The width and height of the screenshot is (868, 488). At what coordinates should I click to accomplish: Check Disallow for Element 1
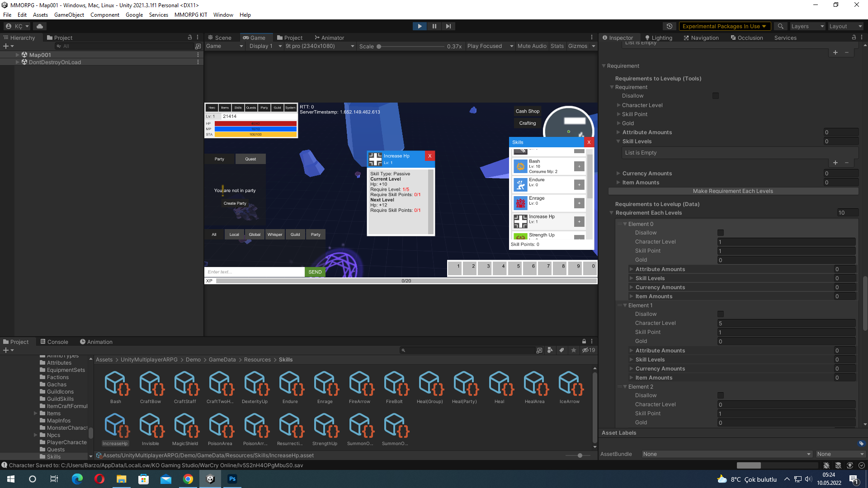tap(721, 314)
